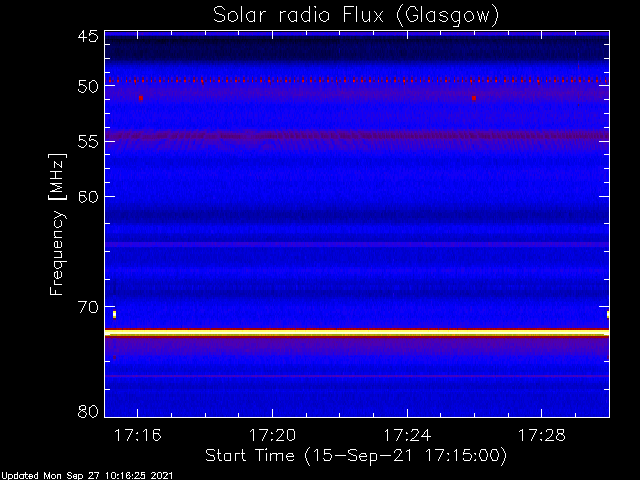Click the 60 frequency axis value
The width and height of the screenshot is (640, 480).
pyautogui.click(x=88, y=197)
